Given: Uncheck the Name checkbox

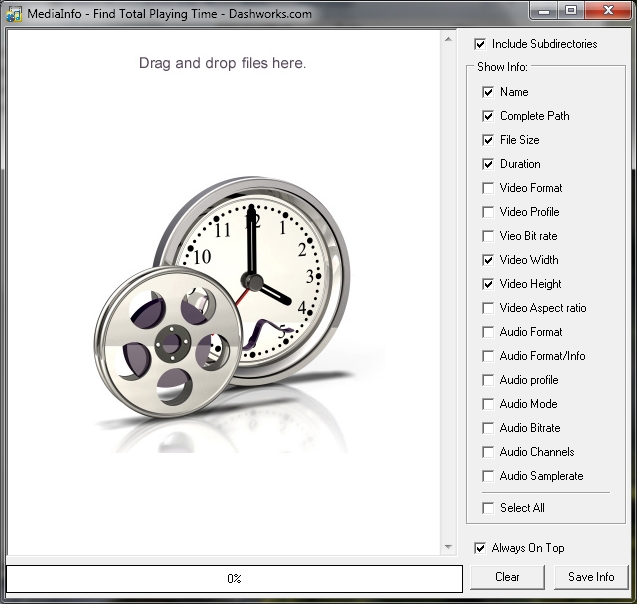Looking at the screenshot, I should tap(488, 92).
